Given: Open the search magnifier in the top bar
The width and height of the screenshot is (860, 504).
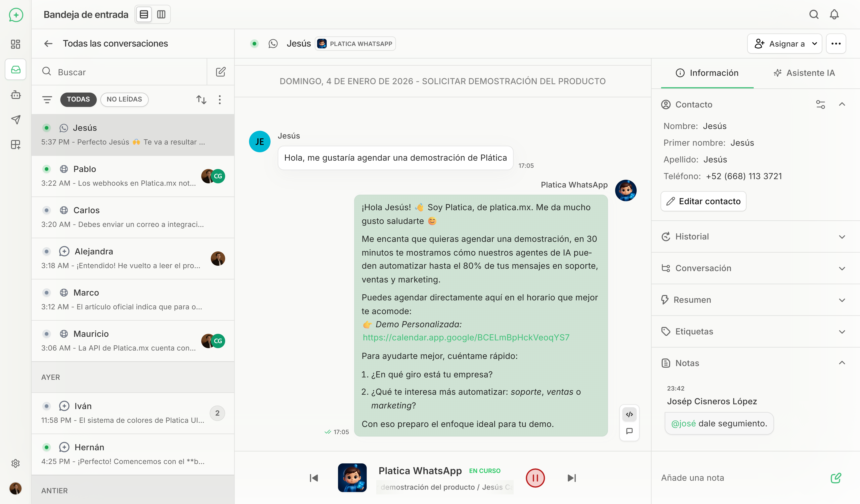Looking at the screenshot, I should click(814, 14).
